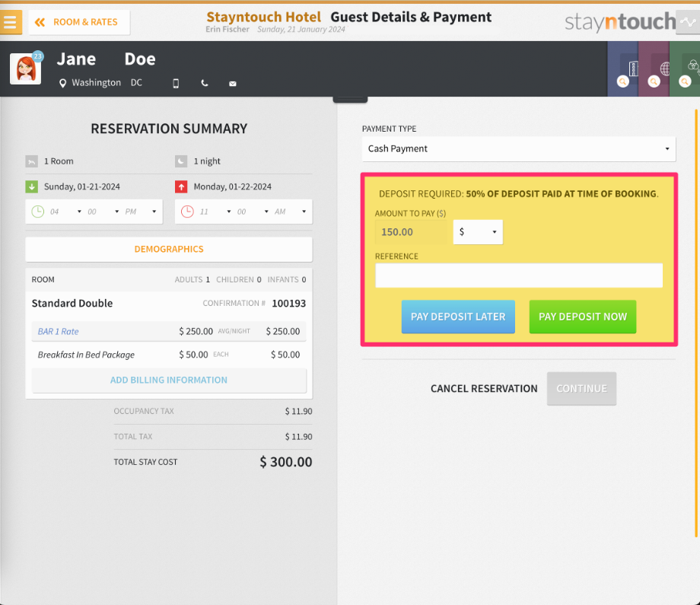Image resolution: width=700 pixels, height=605 pixels.
Task: Click the Standard Double room name
Action: click(72, 303)
